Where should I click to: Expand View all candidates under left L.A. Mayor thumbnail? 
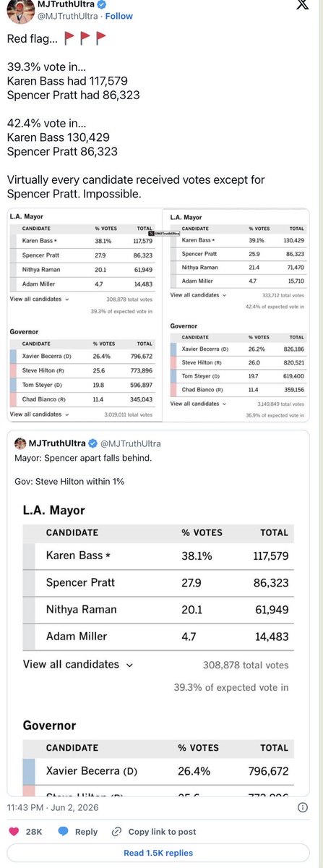tap(40, 299)
